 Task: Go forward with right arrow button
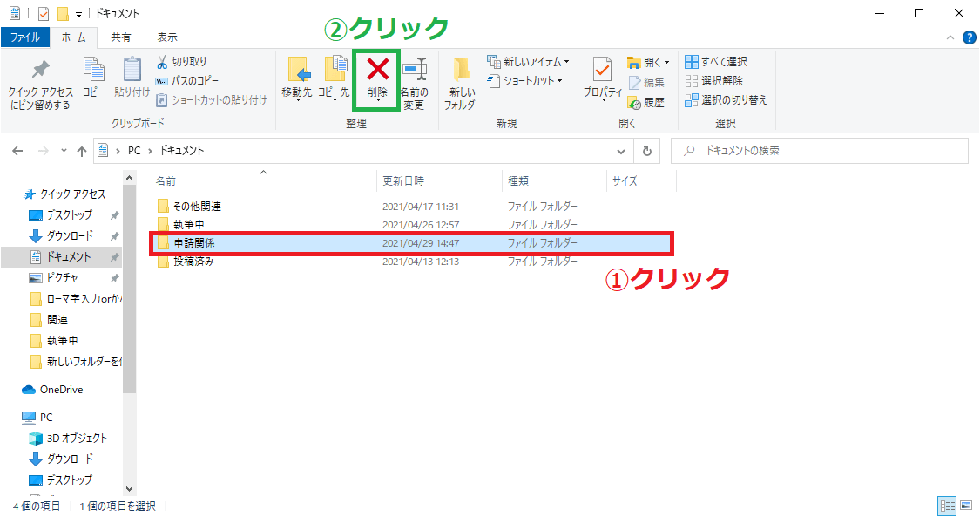(44, 151)
